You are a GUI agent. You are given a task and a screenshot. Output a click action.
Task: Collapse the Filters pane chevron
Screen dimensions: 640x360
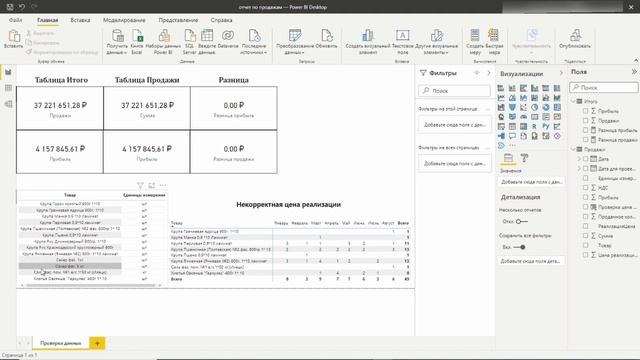click(489, 73)
